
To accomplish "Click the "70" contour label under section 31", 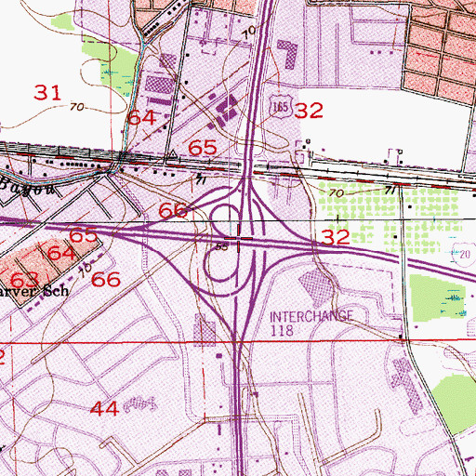I will click(76, 107).
